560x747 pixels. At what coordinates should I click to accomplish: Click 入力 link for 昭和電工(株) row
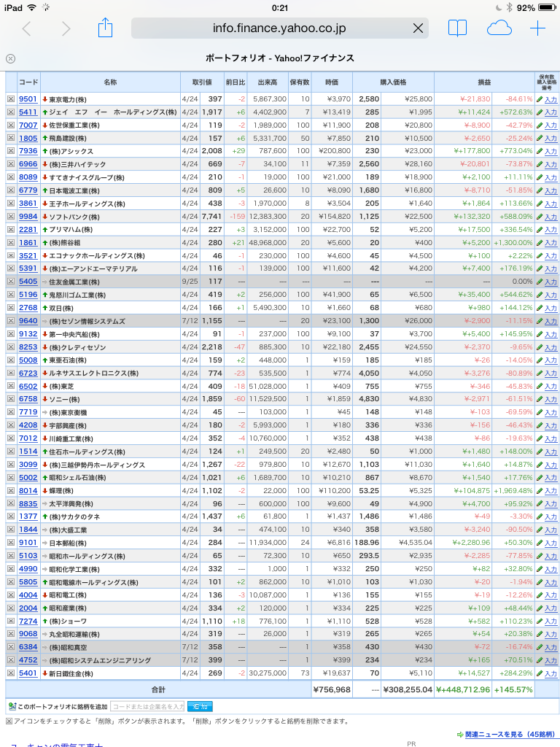(551, 595)
